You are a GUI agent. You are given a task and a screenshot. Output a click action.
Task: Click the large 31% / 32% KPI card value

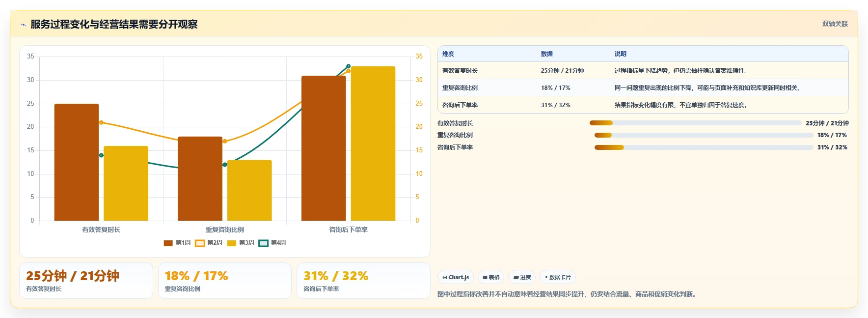pos(336,276)
